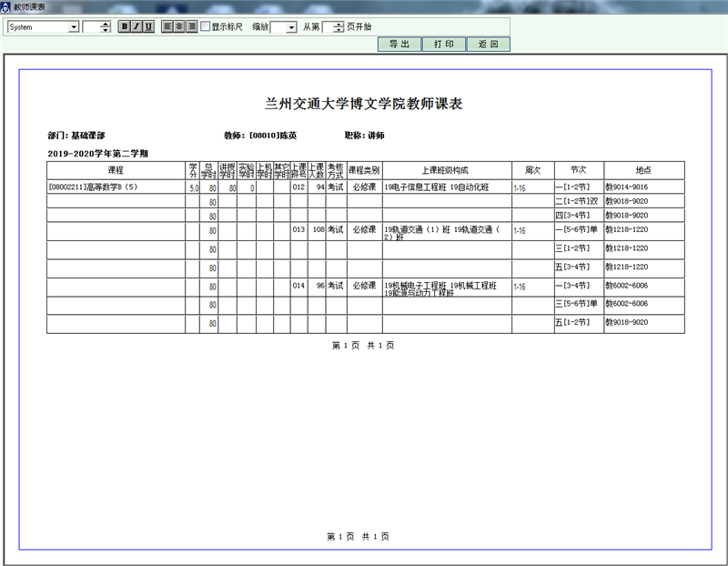Image resolution: width=728 pixels, height=566 pixels.
Task: Click the 返回 back button
Action: [x=488, y=44]
